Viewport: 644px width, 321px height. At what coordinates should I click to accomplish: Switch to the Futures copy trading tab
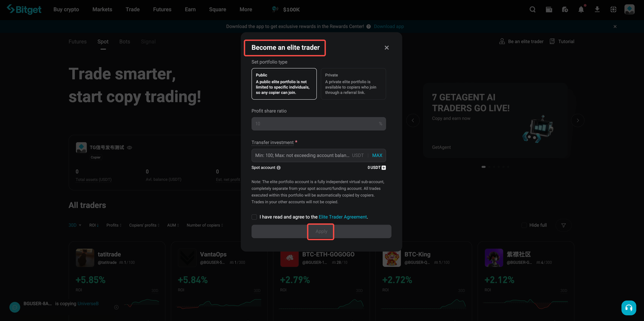(x=77, y=41)
